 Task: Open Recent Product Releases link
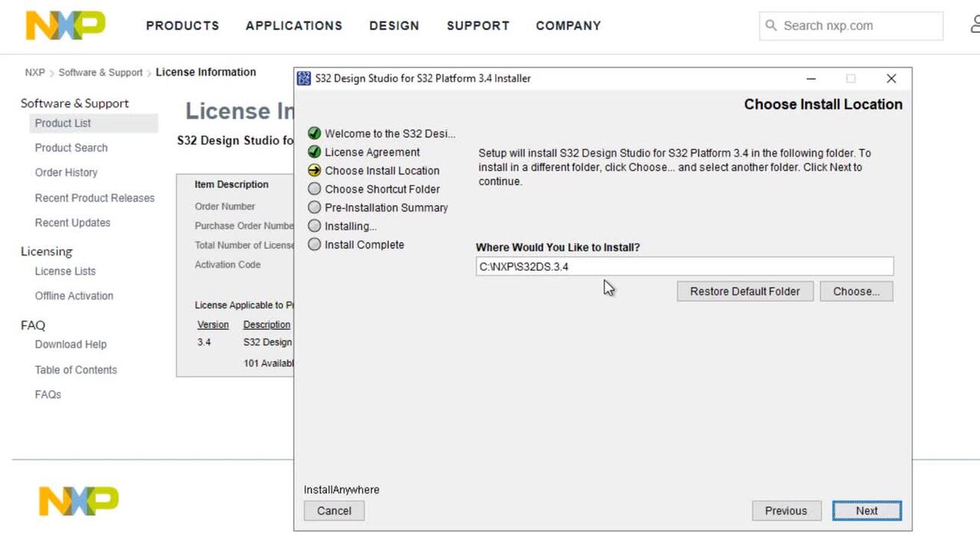(94, 197)
